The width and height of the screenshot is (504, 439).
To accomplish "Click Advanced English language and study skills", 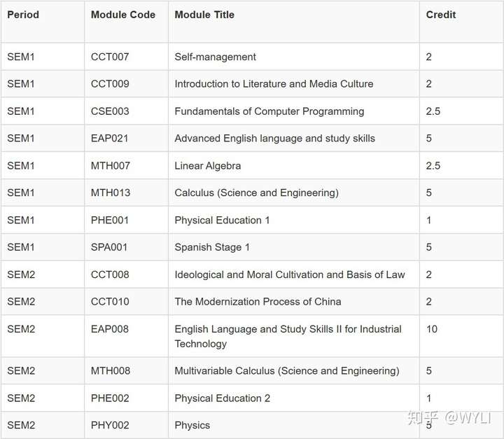I will (274, 139).
